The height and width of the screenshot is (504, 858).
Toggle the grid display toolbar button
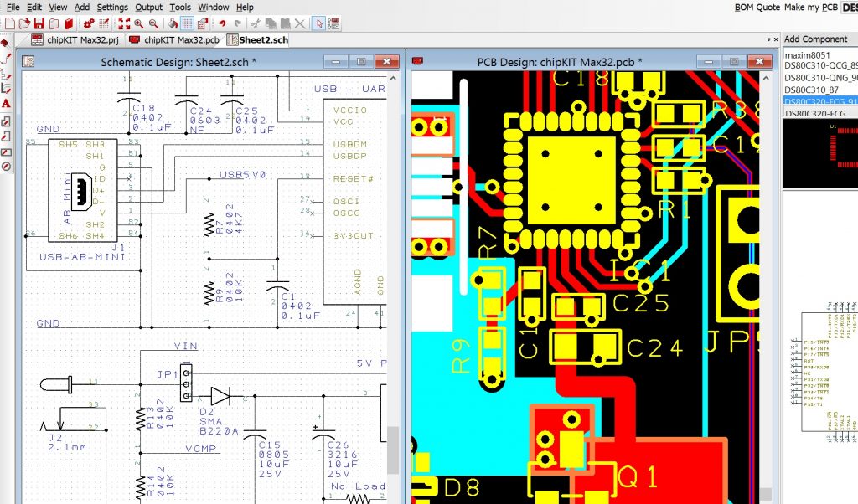click(188, 23)
